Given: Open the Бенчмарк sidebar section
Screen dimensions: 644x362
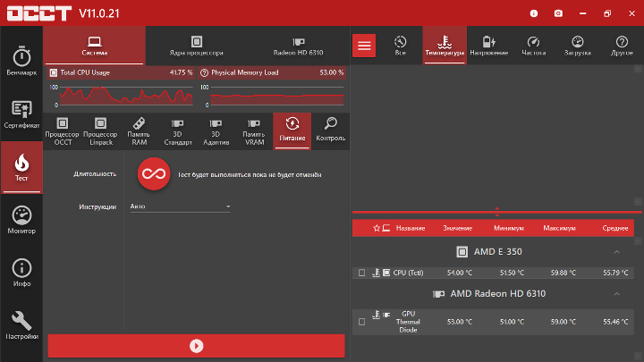Looking at the screenshot, I should click(x=21, y=61).
